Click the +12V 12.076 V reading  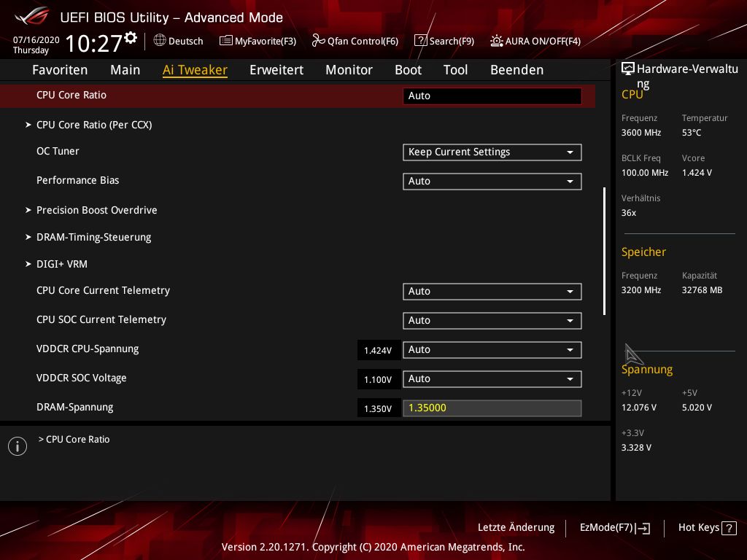point(639,408)
